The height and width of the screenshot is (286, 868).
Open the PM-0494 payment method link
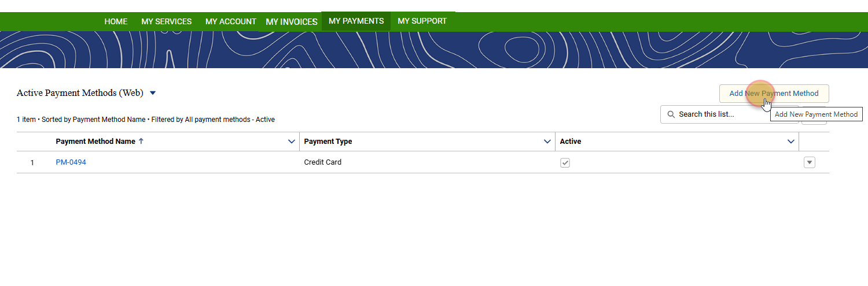click(x=71, y=162)
